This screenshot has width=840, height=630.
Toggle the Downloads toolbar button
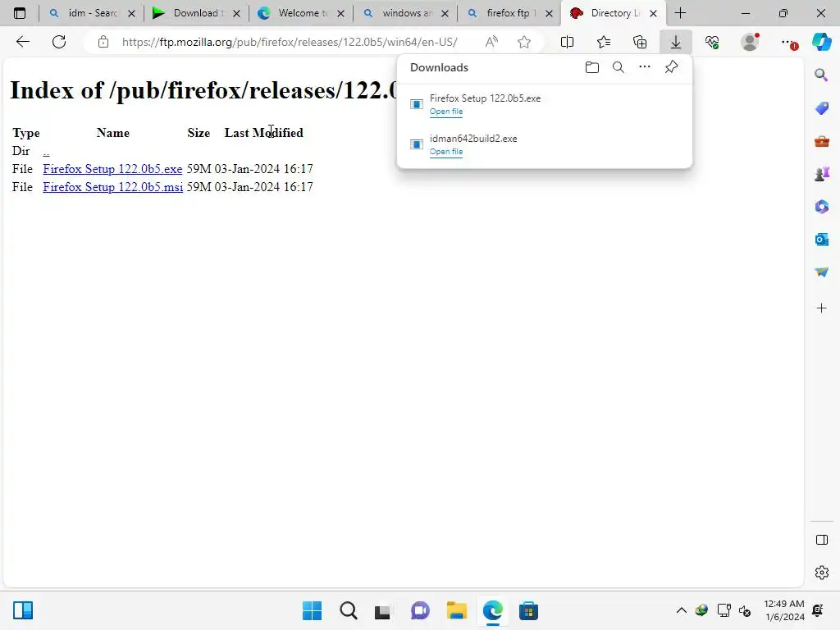[x=676, y=42]
